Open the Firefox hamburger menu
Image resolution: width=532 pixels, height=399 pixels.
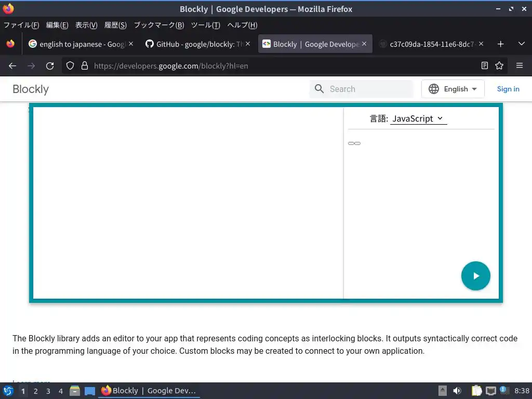520,65
